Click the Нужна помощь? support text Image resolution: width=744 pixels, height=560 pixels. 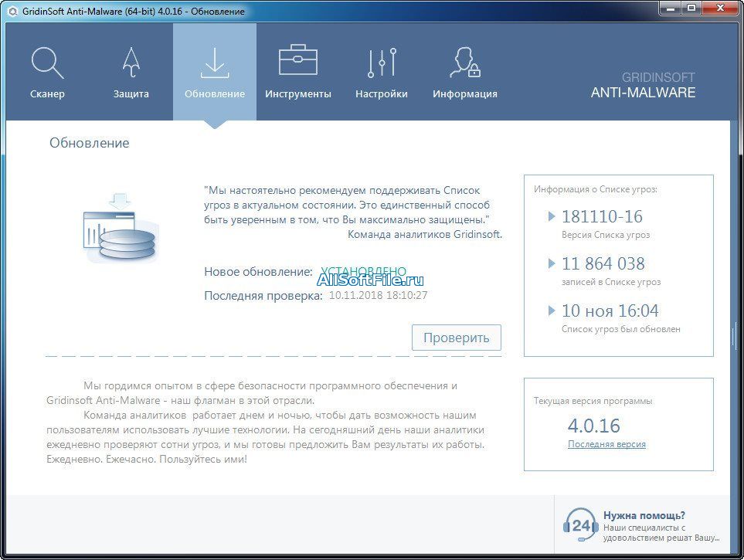click(x=644, y=515)
